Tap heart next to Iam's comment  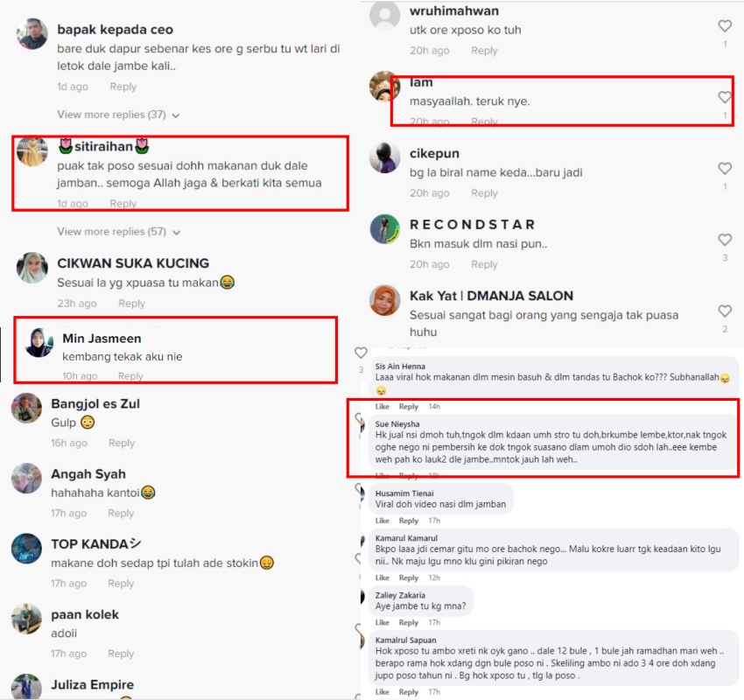725,97
